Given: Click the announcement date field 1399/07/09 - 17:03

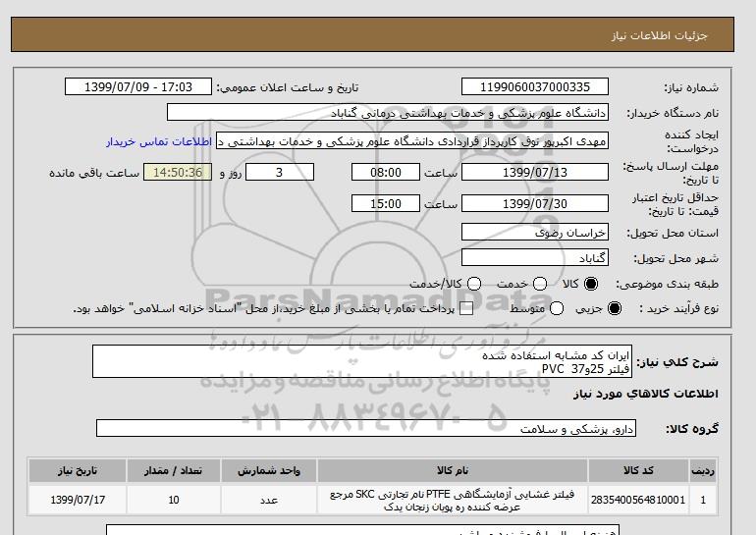Looking at the screenshot, I should 138,86.
